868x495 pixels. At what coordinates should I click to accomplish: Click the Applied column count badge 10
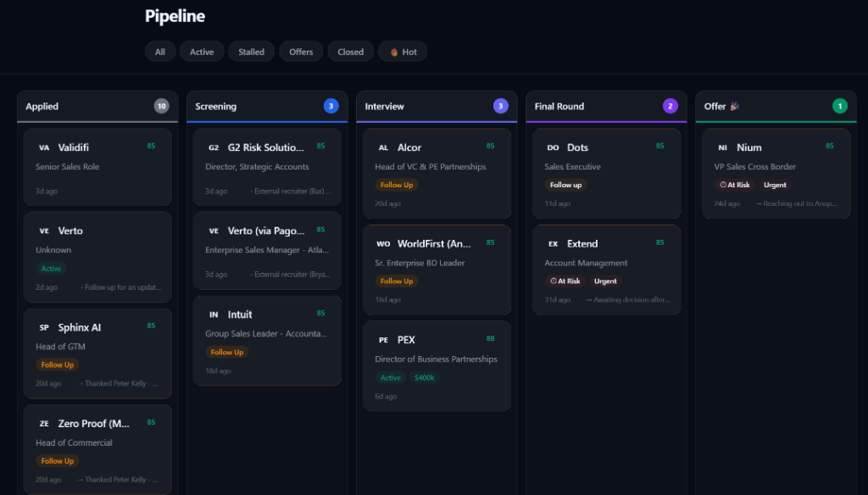pos(161,106)
